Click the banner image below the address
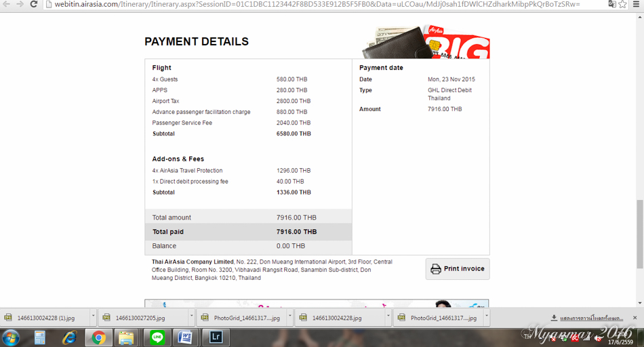Viewport: 644px width, 347px height. click(x=317, y=304)
